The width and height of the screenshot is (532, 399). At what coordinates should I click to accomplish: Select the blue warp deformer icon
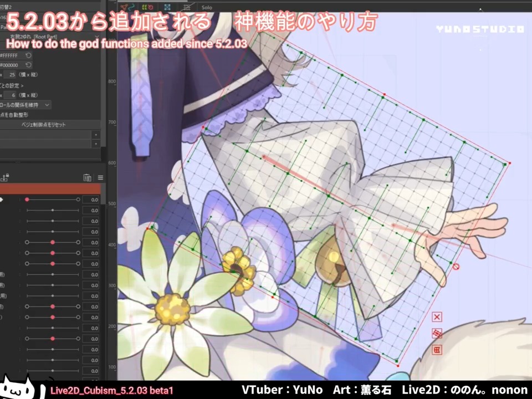click(167, 7)
